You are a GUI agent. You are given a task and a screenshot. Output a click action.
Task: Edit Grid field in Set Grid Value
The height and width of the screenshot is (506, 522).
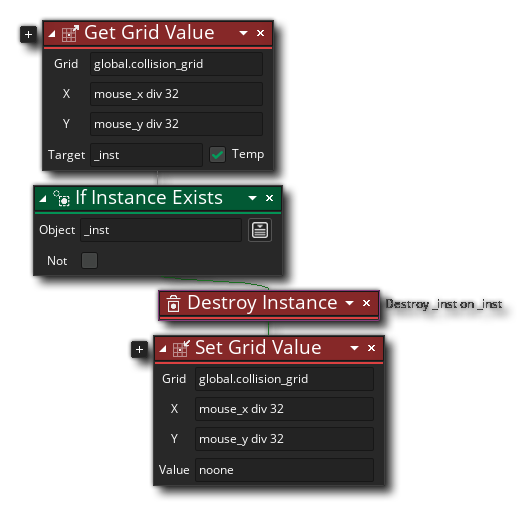pyautogui.click(x=284, y=379)
